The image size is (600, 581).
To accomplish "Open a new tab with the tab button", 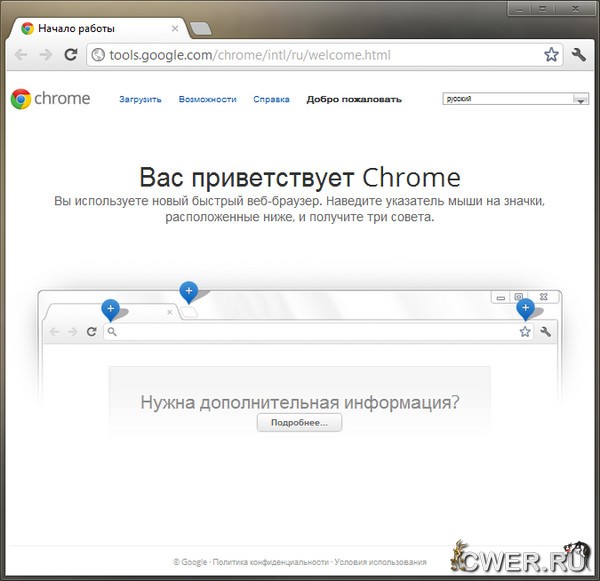I will [x=200, y=28].
